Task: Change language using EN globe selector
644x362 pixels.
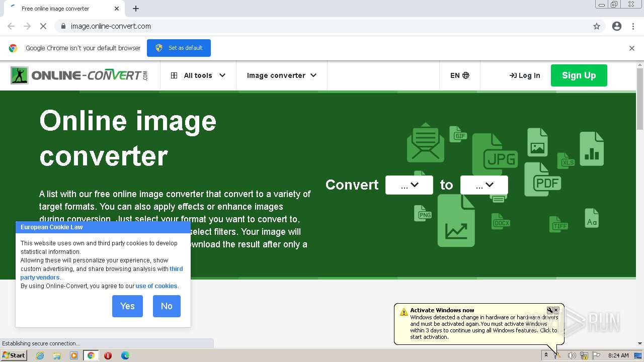Action: [459, 75]
